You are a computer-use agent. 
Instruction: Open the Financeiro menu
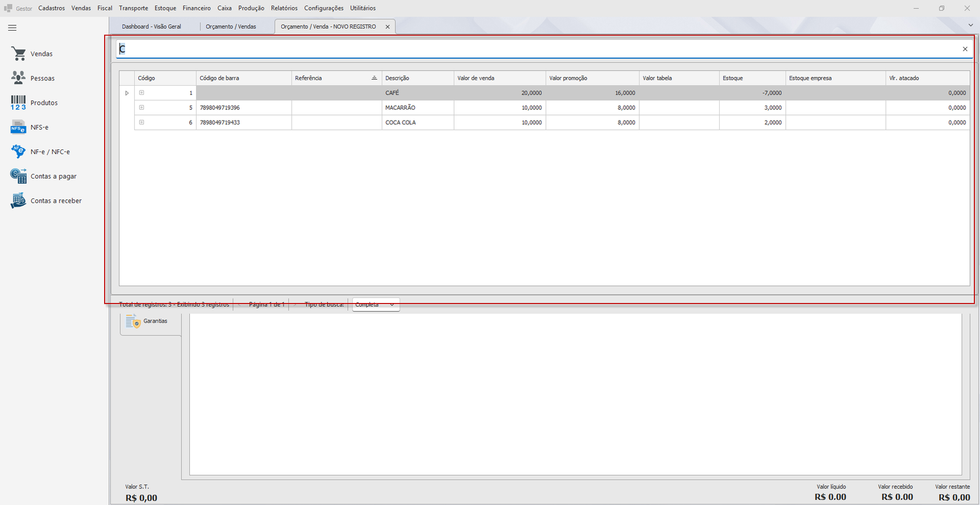(x=197, y=8)
